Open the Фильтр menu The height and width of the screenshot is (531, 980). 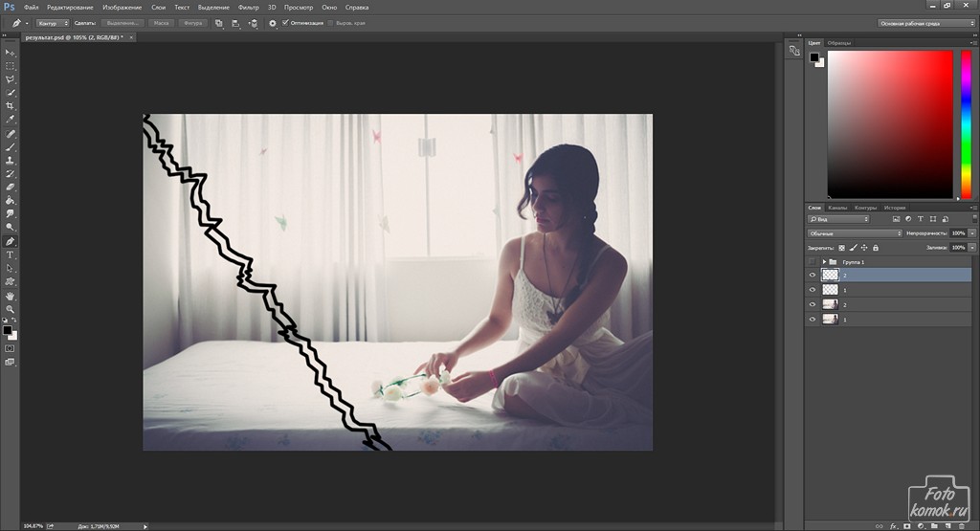tap(248, 7)
